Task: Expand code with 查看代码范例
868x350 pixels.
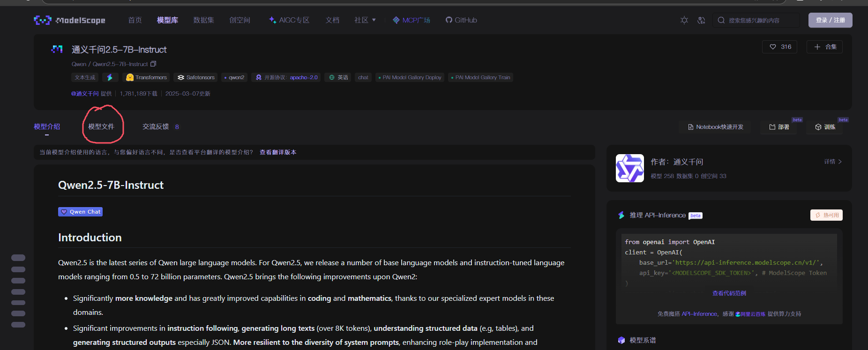Action: [729, 293]
